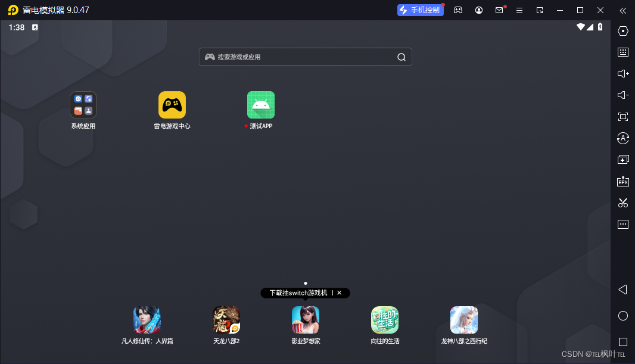Collapse the right sidebar with double chevron
The image size is (635, 364).
coord(623,10)
